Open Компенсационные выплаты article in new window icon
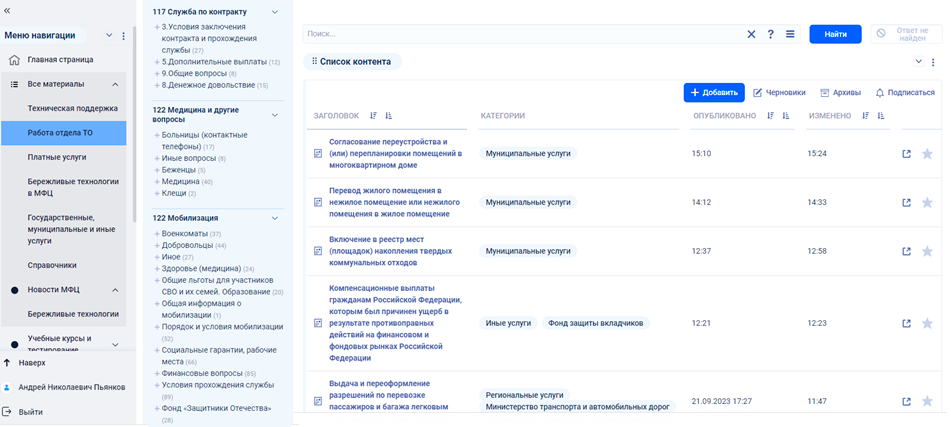 click(x=907, y=323)
